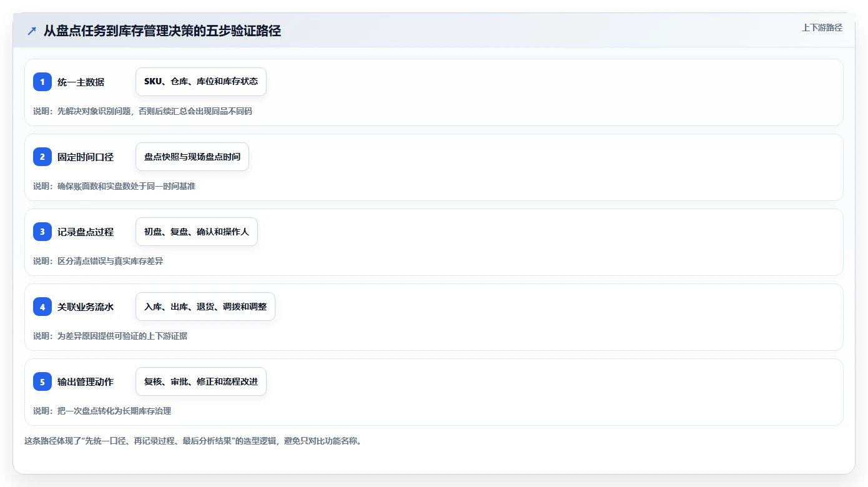Click the note 确保账面数和实盘数处于同一时间基准
This screenshot has height=487, width=868.
114,186
